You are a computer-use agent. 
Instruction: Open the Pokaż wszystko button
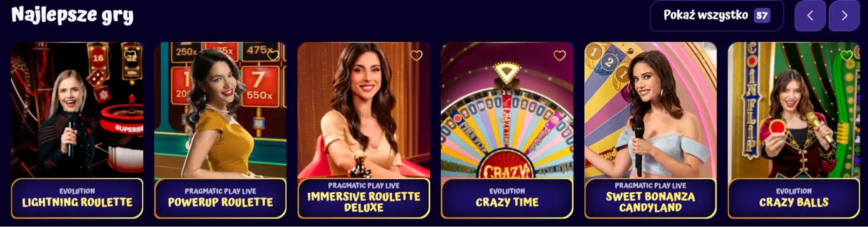[716, 16]
